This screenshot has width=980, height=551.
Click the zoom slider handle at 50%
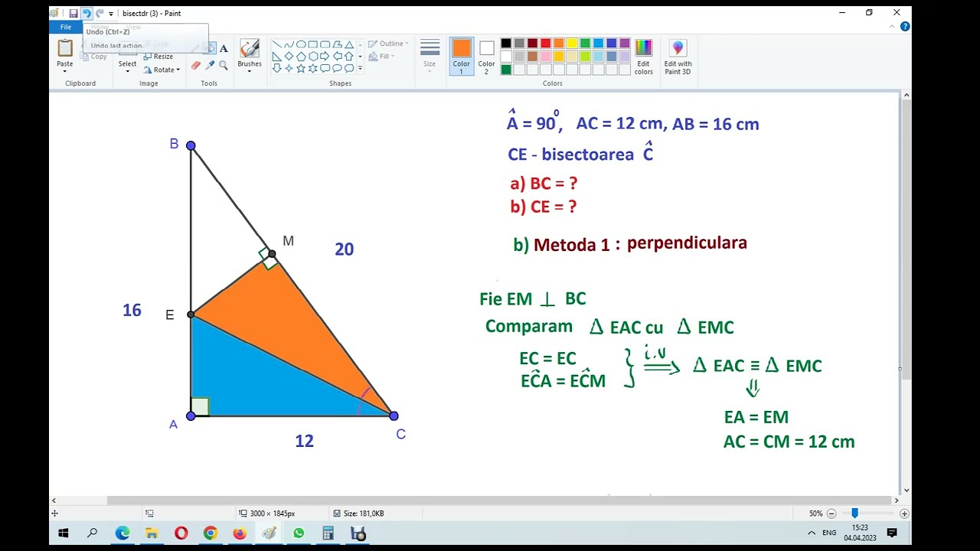coord(854,514)
